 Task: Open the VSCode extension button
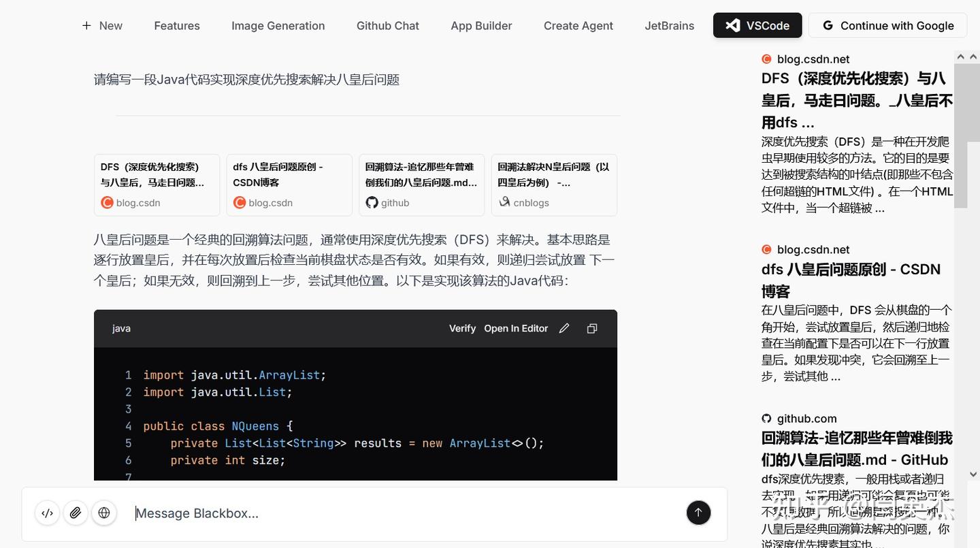click(757, 26)
